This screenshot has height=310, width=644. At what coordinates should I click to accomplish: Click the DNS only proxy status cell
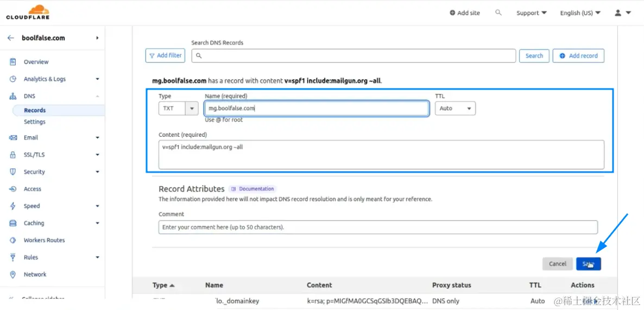[446, 301]
